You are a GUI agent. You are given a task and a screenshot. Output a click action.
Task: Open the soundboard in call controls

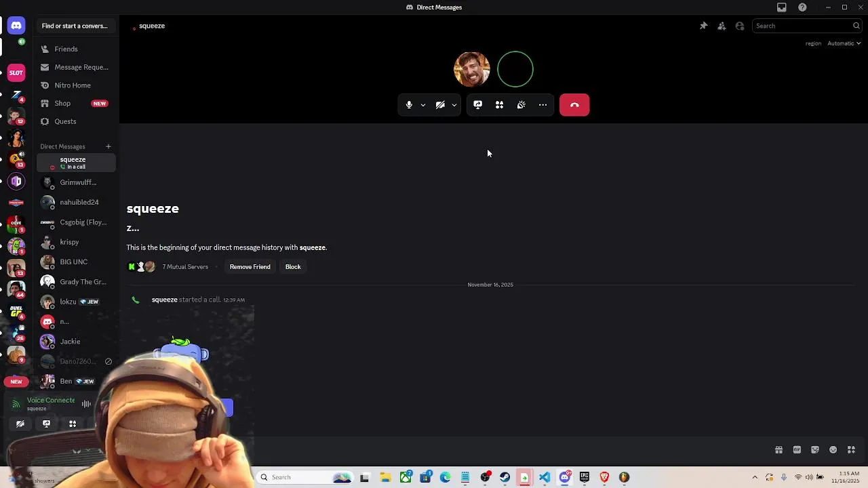coord(521,105)
